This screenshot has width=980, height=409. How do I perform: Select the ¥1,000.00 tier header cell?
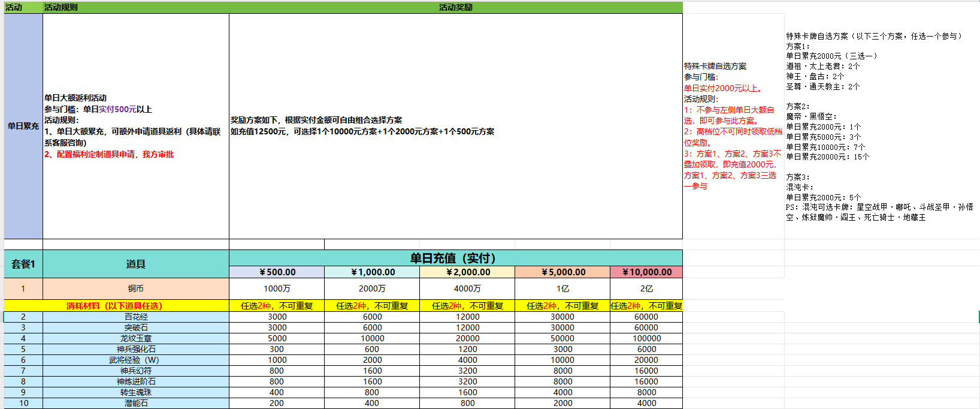click(372, 272)
